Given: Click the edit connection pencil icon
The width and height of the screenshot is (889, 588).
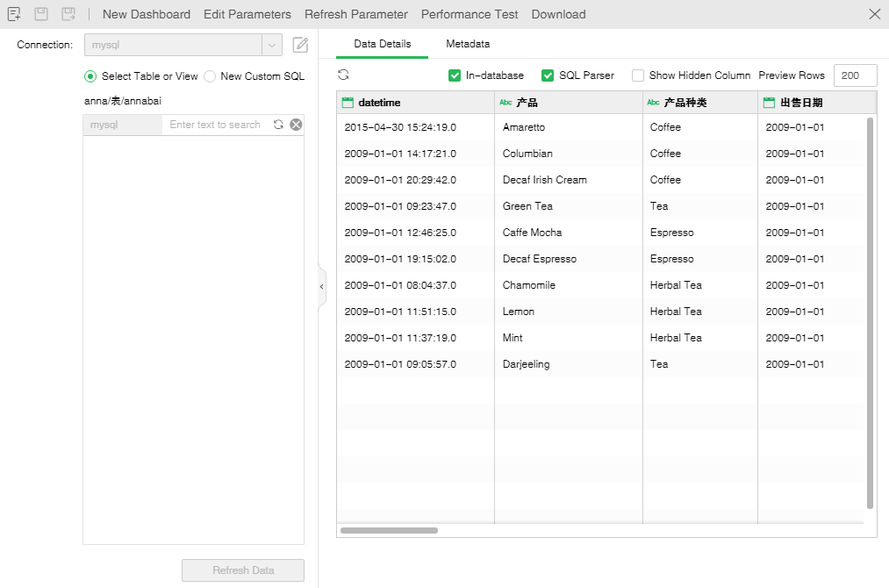Looking at the screenshot, I should pos(300,45).
